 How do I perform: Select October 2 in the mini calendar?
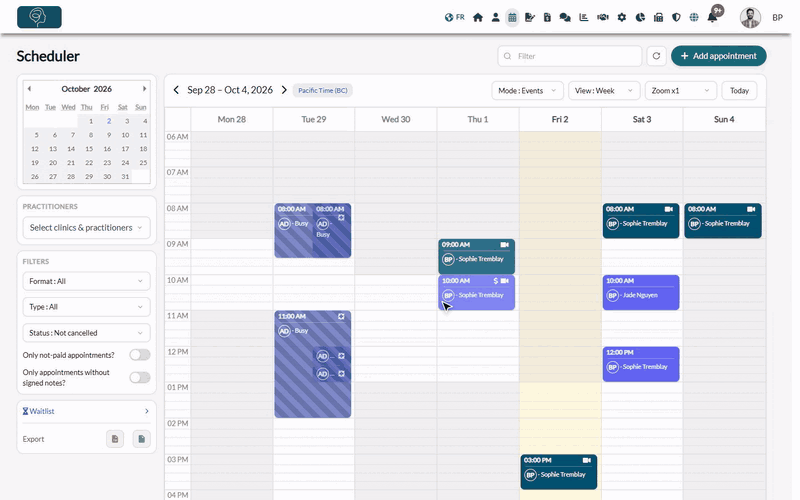pos(109,121)
